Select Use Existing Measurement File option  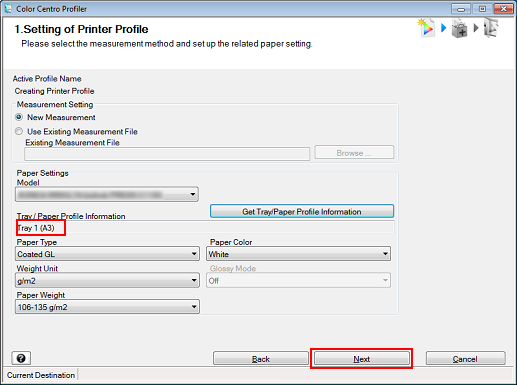19,131
